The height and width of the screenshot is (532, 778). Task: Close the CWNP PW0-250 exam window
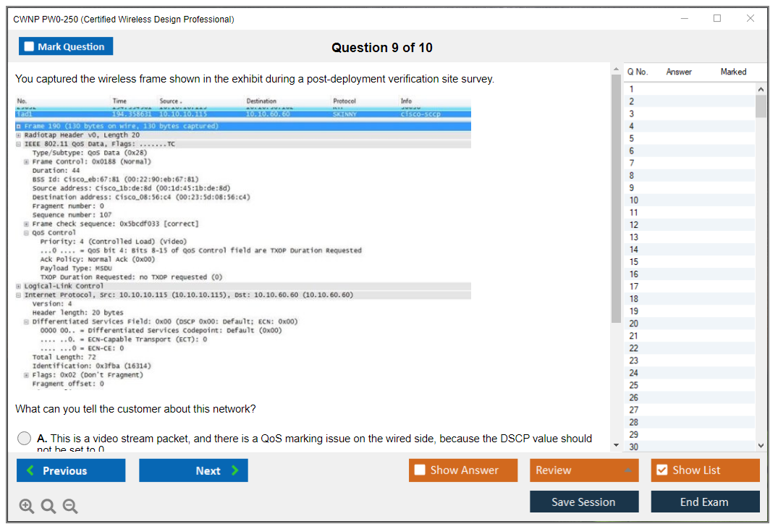pos(750,19)
